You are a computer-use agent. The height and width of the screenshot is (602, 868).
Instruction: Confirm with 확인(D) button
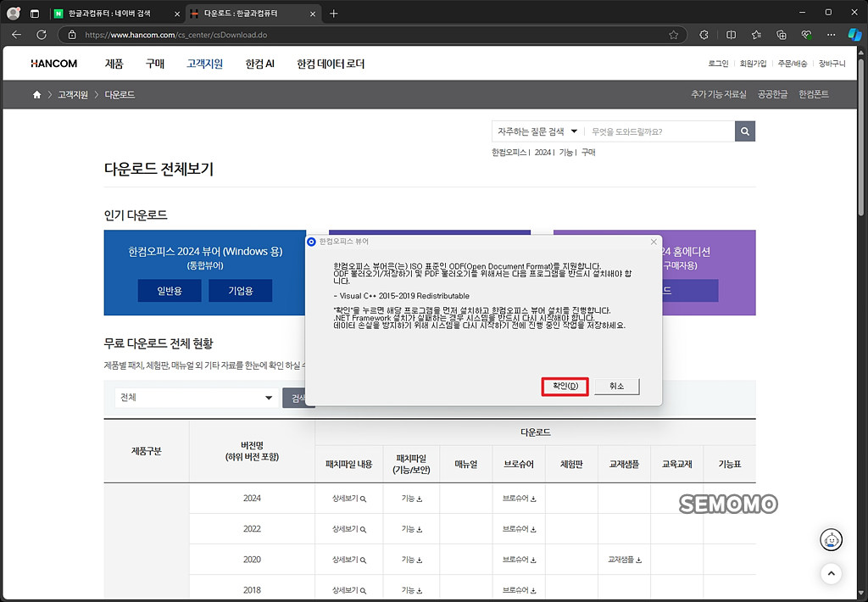[565, 386]
